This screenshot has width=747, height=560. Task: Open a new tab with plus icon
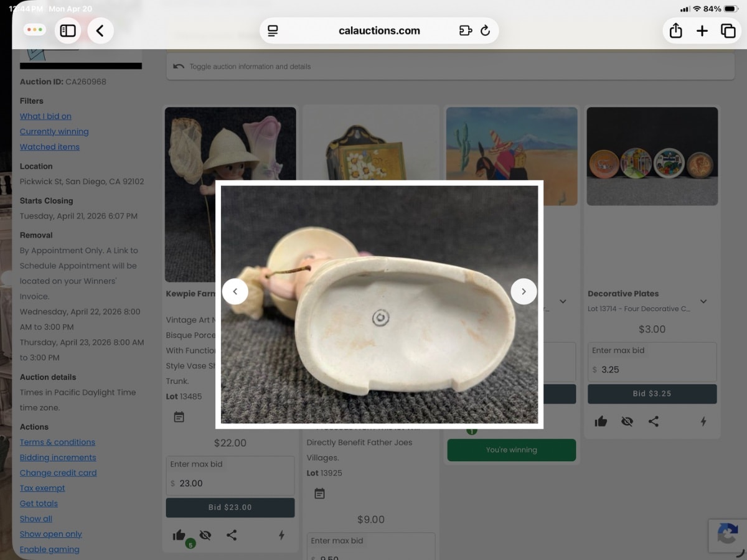pyautogui.click(x=702, y=30)
